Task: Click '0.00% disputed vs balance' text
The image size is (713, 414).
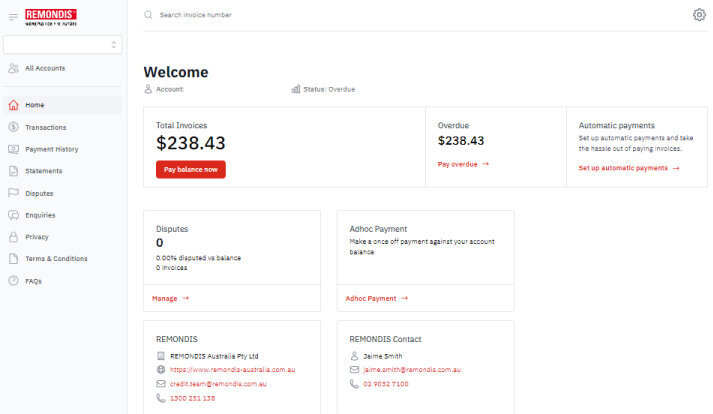Action: pyautogui.click(x=198, y=258)
